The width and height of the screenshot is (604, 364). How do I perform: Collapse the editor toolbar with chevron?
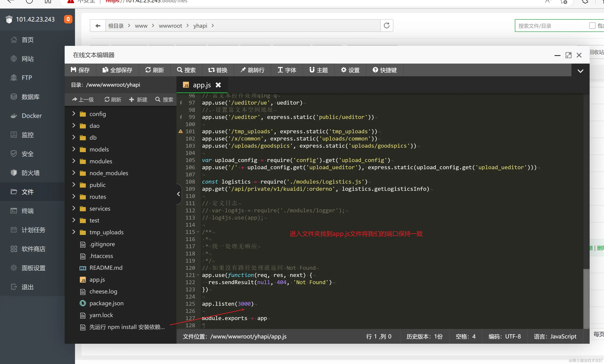coord(580,71)
